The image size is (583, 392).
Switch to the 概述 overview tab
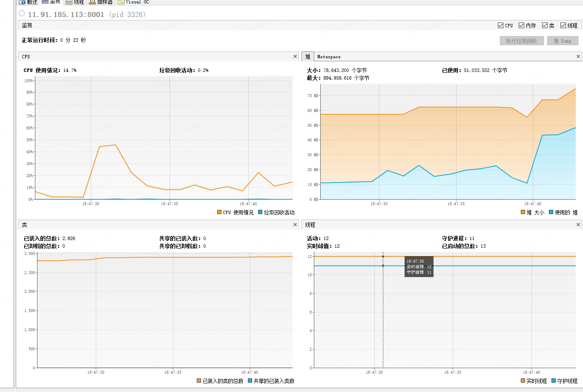coord(28,2)
